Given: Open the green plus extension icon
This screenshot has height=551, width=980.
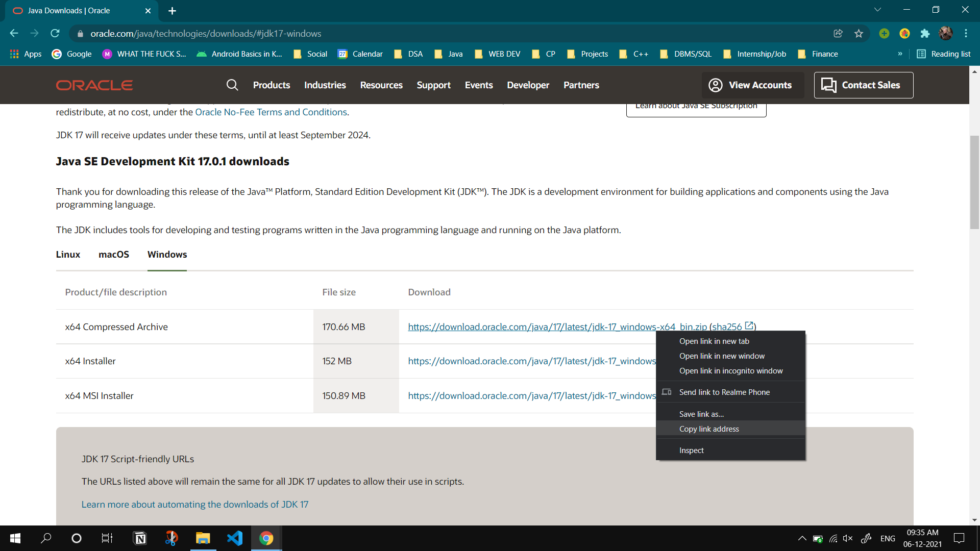Looking at the screenshot, I should [x=884, y=33].
